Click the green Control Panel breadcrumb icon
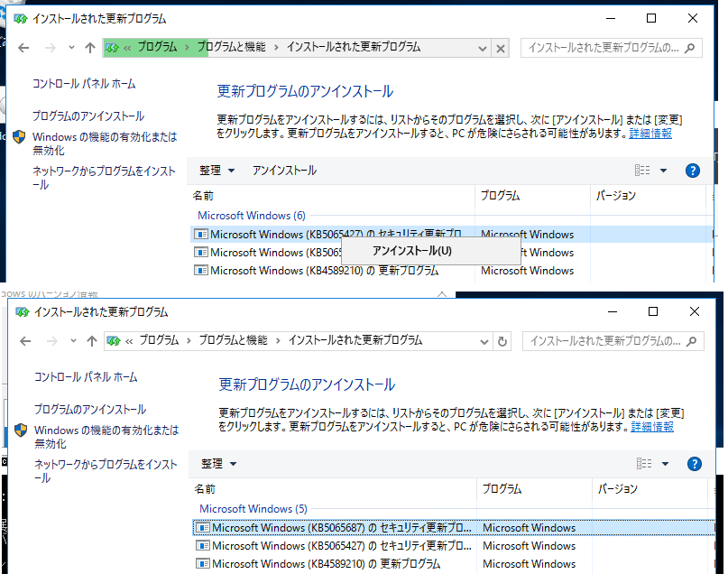Screen dimensions: 728x574 [112, 47]
